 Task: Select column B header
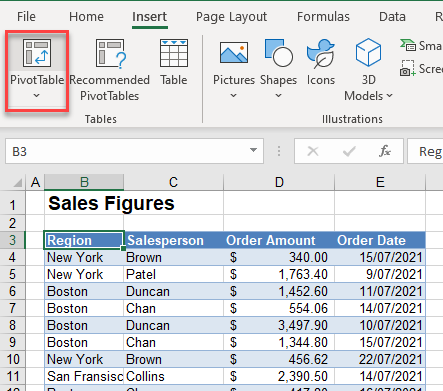(x=84, y=182)
